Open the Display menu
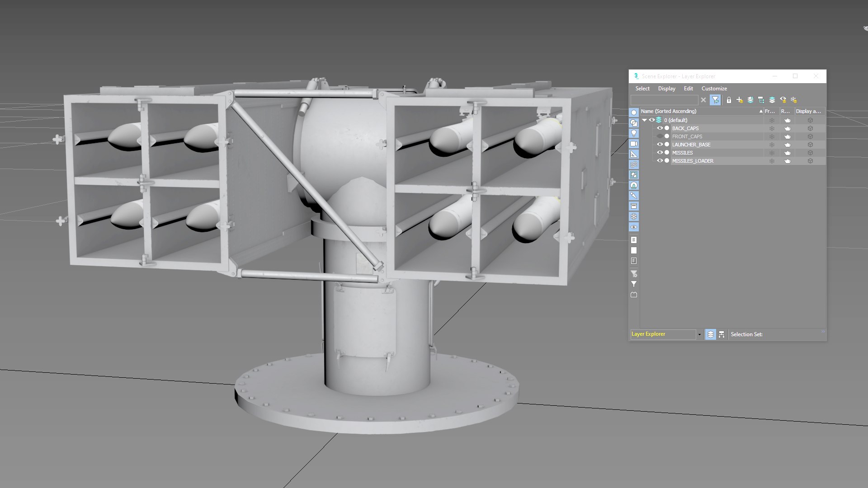 coord(666,89)
